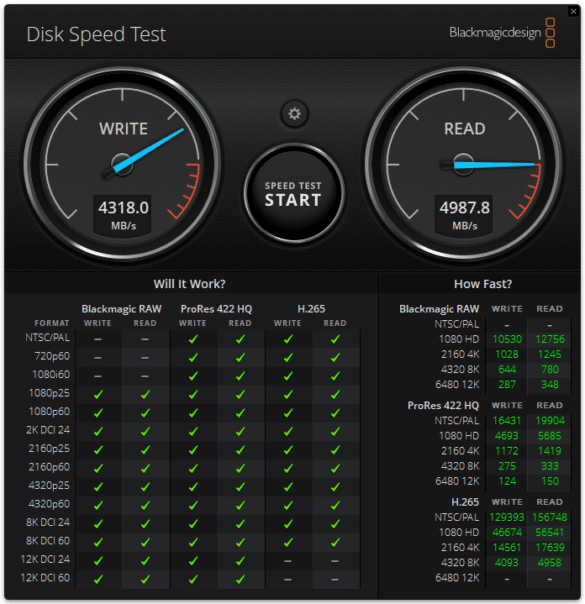Click ProRes 1080 HD write value 4693
Image resolution: width=585 pixels, height=604 pixels.
click(x=507, y=436)
